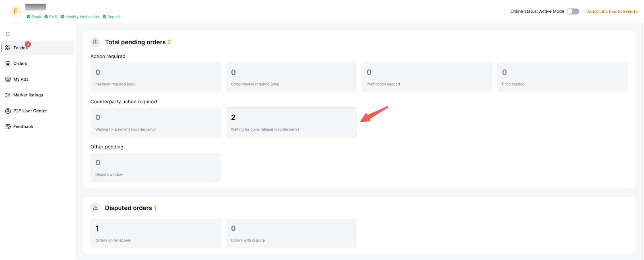Image resolution: width=644 pixels, height=260 pixels.
Task: Click the Market listings icon
Action: 8,95
